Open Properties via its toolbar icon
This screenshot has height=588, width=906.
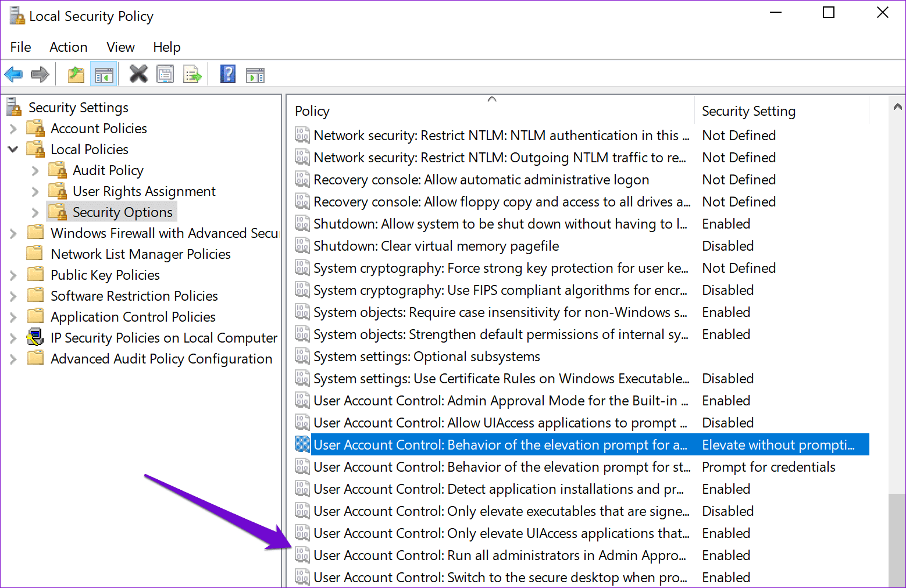[x=165, y=74]
